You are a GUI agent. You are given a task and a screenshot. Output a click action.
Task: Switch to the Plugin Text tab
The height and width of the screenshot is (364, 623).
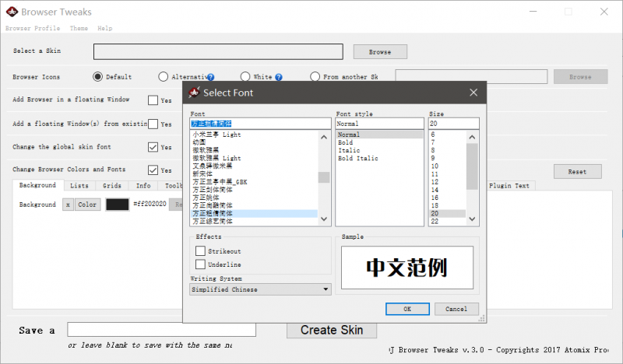click(509, 185)
